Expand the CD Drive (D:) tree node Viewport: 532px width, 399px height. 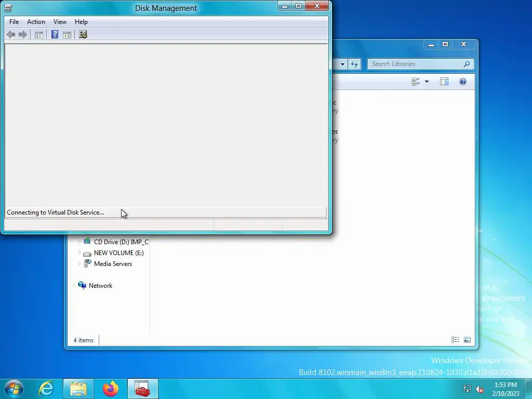pos(79,242)
